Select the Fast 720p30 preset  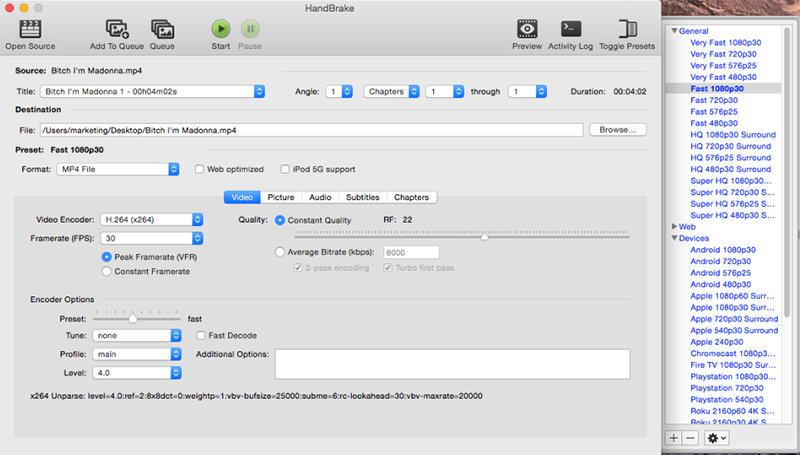coord(714,100)
